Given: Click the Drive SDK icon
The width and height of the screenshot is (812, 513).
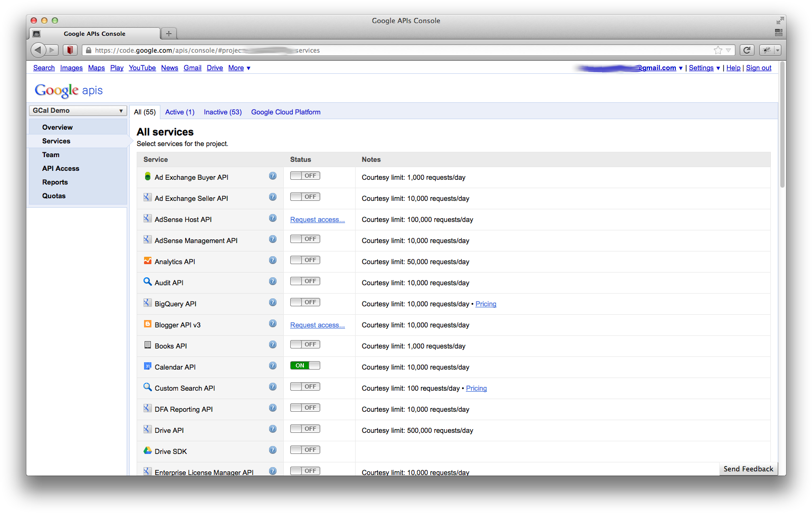Looking at the screenshot, I should click(x=147, y=450).
